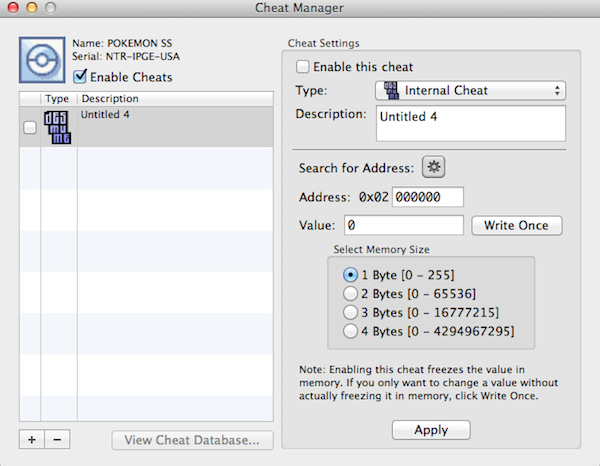This screenshot has width=600, height=466.
Task: Click the cheat type icon in list row
Action: [58, 127]
